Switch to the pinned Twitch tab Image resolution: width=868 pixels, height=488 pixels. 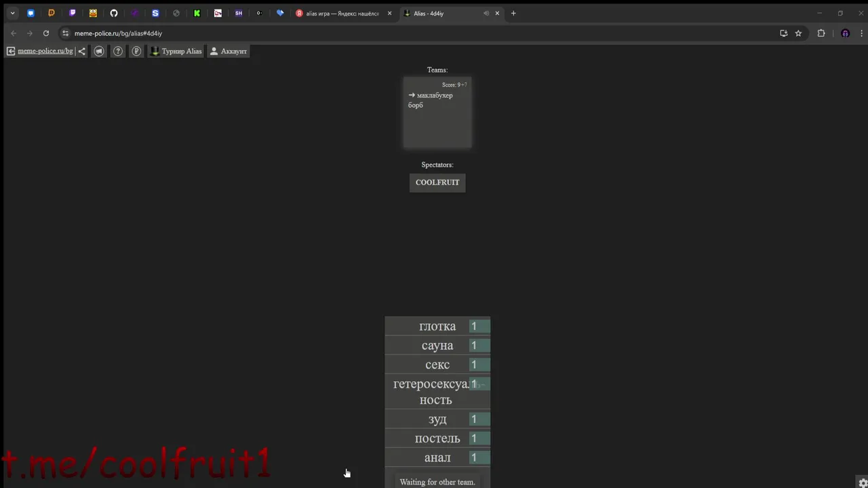point(73,13)
